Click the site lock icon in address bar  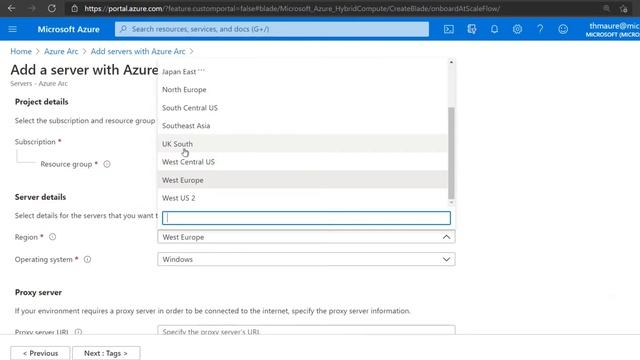[x=74, y=9]
